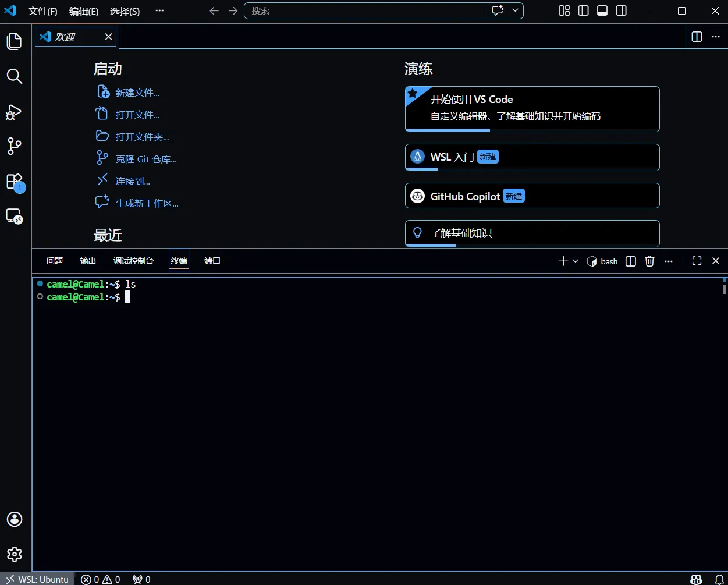Screen dimensions: 728x585
Task: Kill terminal with the trash icon
Action: click(x=649, y=261)
